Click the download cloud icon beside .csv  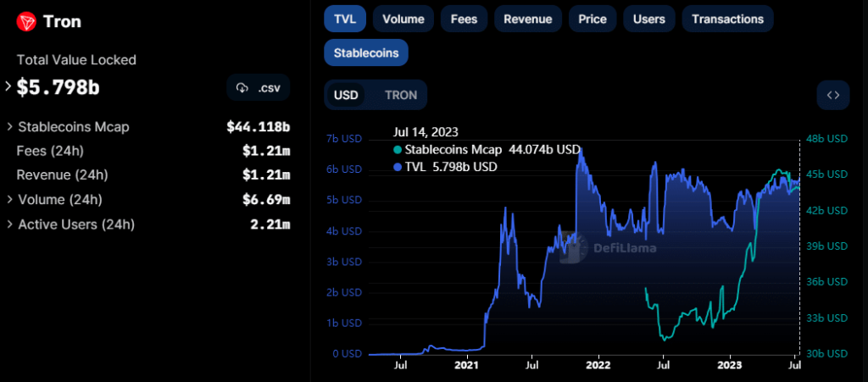(242, 87)
